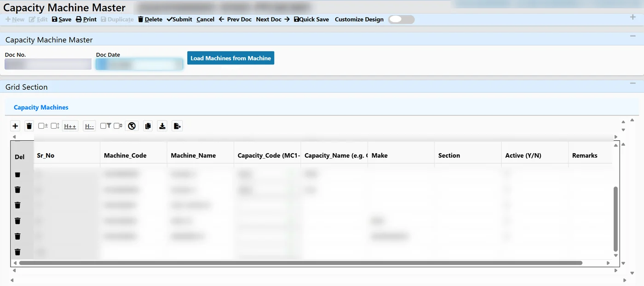644x286 pixels.
Task: Tick the up-down arrow checkbox in grid toolbar
Action: pos(55,126)
